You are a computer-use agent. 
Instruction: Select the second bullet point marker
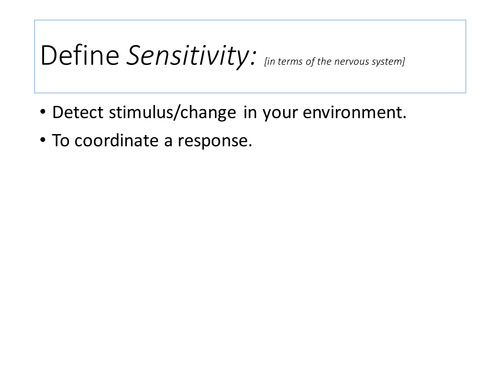(x=43, y=140)
